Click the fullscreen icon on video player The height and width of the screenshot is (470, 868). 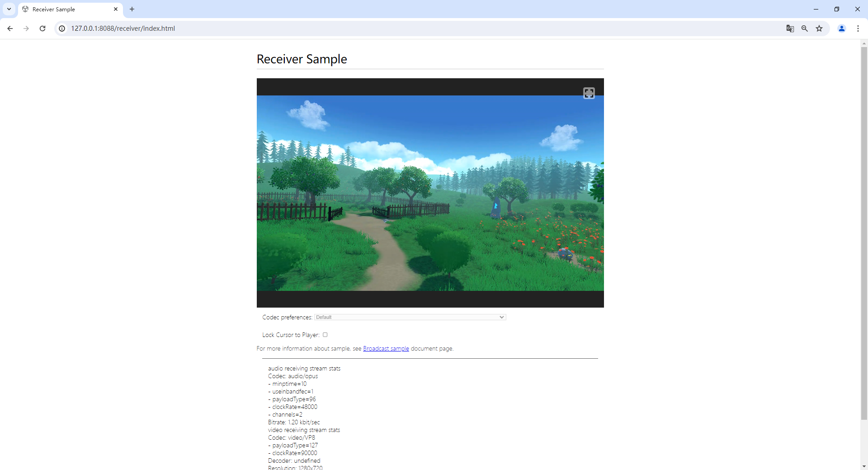[x=589, y=93]
